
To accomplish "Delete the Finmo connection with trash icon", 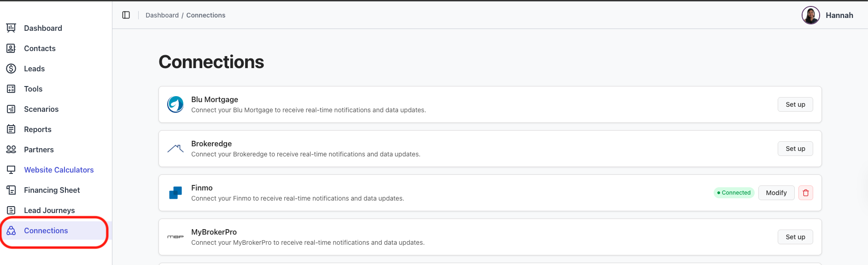I will (806, 193).
